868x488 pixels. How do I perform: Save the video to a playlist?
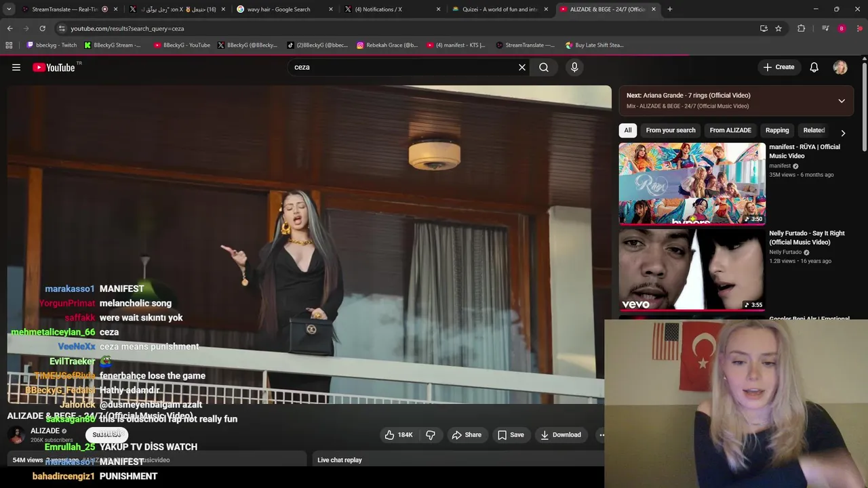click(511, 435)
